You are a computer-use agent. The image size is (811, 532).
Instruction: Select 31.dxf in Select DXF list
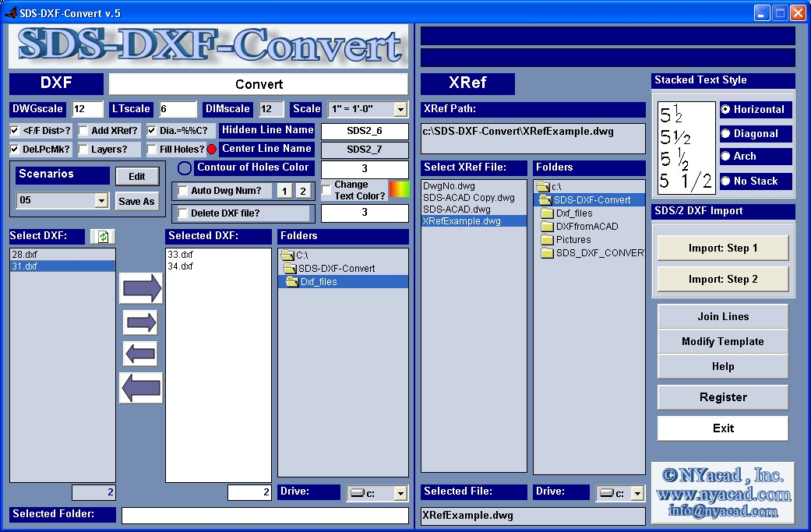[62, 266]
